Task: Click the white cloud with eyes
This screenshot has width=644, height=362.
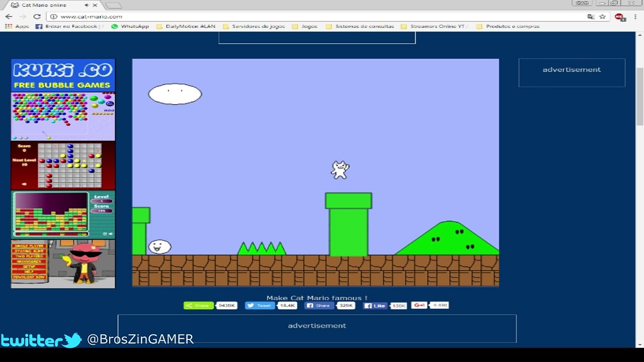Action: coord(175,94)
